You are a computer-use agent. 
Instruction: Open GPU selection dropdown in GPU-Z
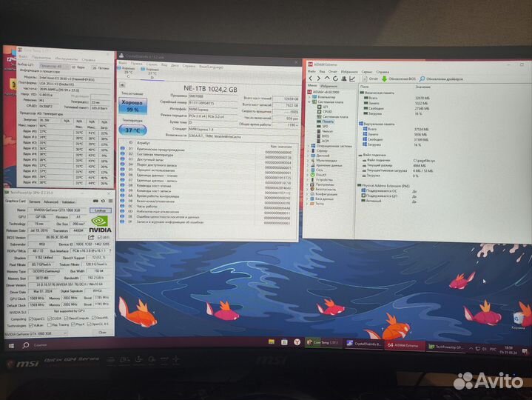(x=36, y=333)
